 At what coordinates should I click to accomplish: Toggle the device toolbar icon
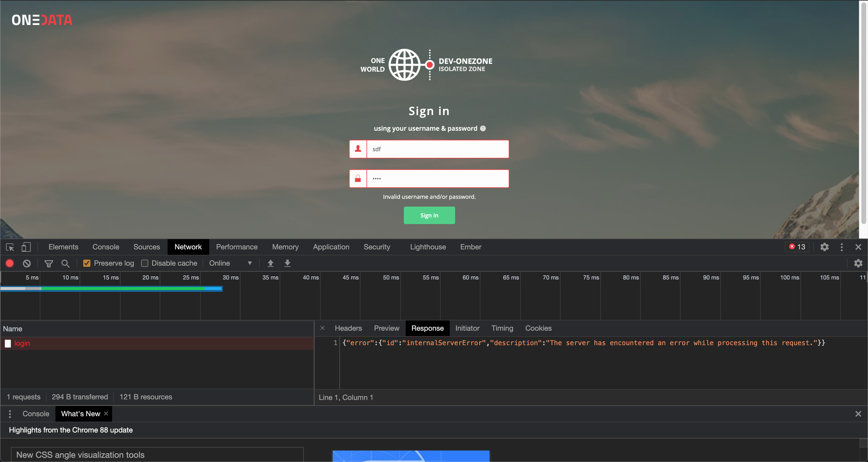26,247
